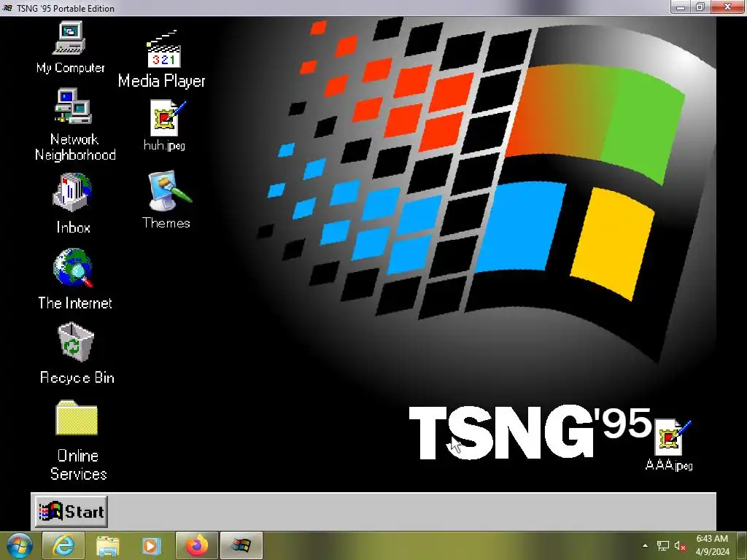This screenshot has width=747, height=560.
Task: Click the muted volume tray icon
Action: point(680,545)
